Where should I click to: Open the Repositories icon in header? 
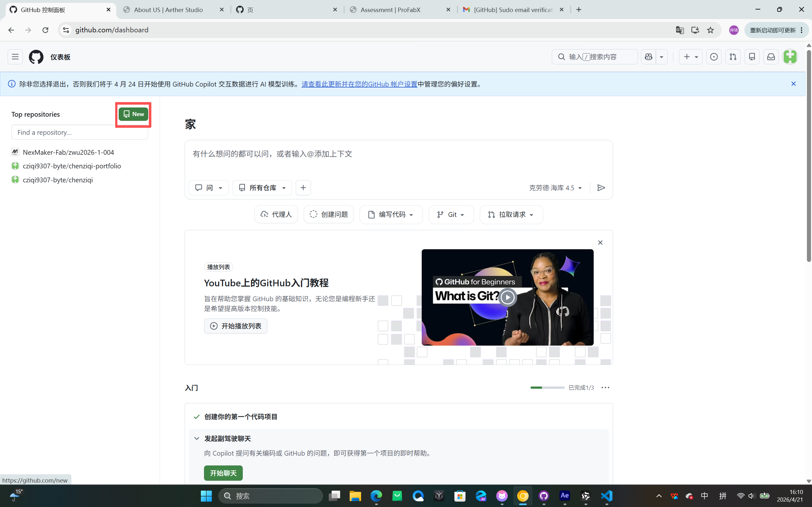752,57
